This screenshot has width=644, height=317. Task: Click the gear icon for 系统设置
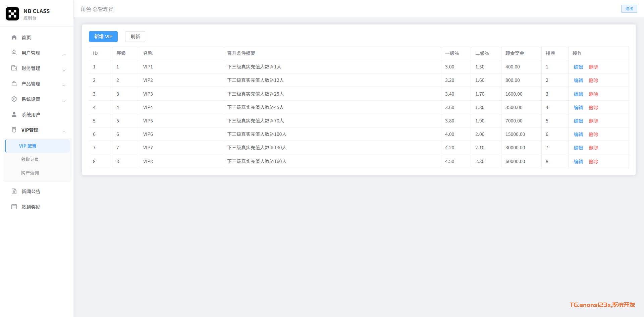(x=14, y=99)
